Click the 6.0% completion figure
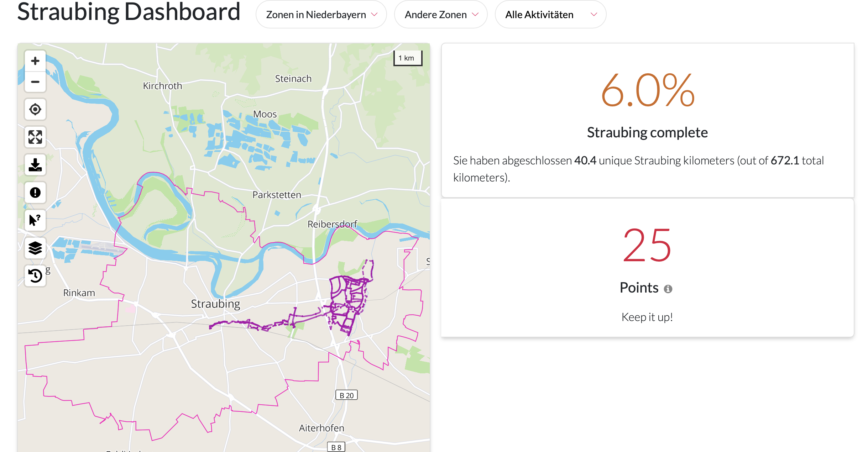The image size is (868, 452). pyautogui.click(x=647, y=90)
